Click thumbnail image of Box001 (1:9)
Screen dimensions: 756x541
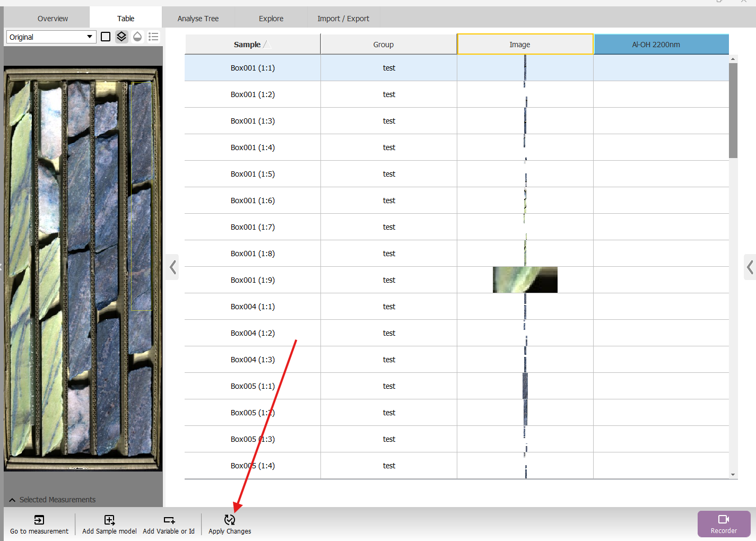525,280
